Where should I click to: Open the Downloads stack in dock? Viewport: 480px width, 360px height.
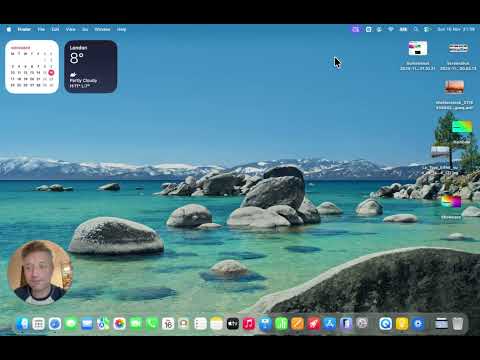coord(441,324)
